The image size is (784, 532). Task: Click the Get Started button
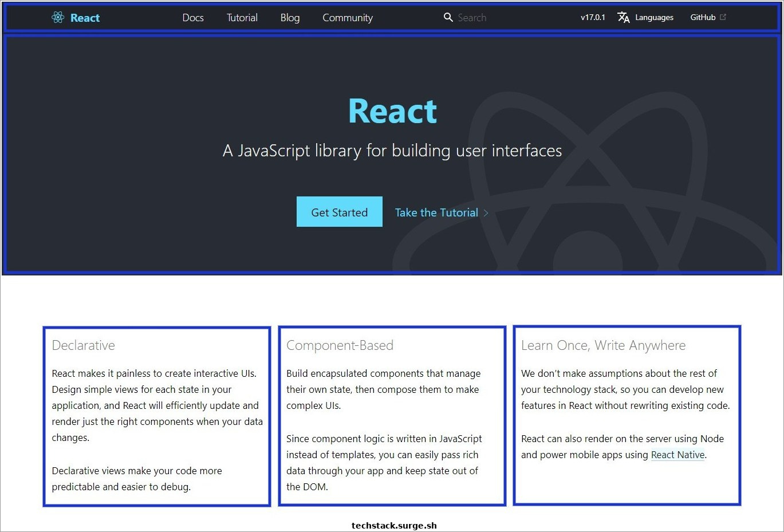pos(340,212)
